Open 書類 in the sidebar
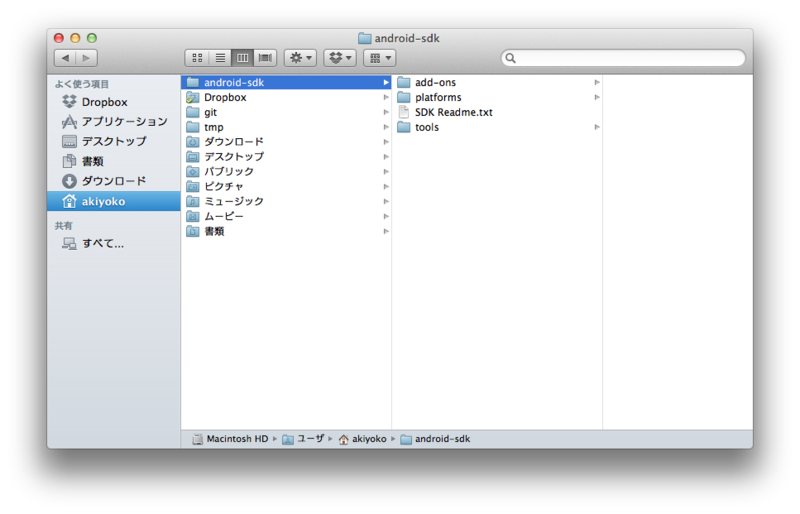The width and height of the screenshot is (800, 514). 113,161
